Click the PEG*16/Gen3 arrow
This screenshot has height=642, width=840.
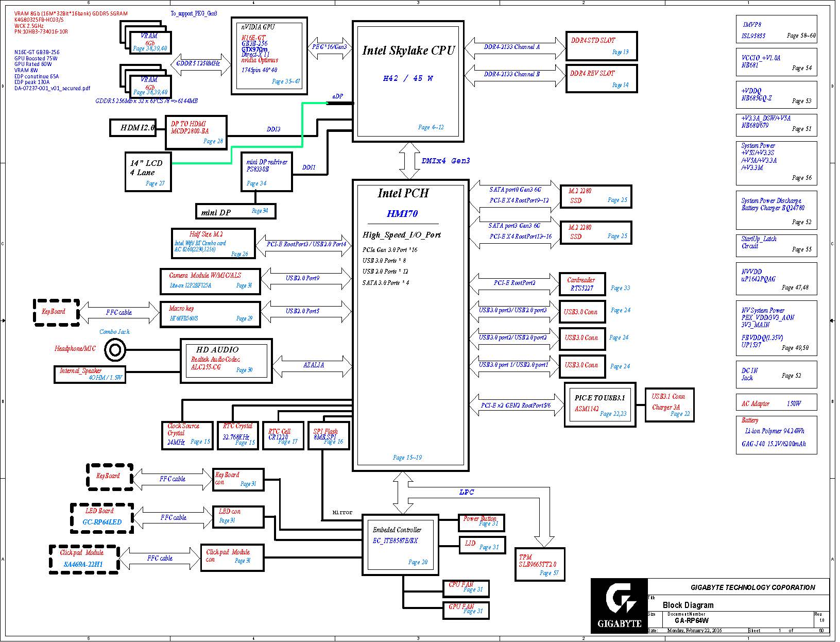[330, 47]
